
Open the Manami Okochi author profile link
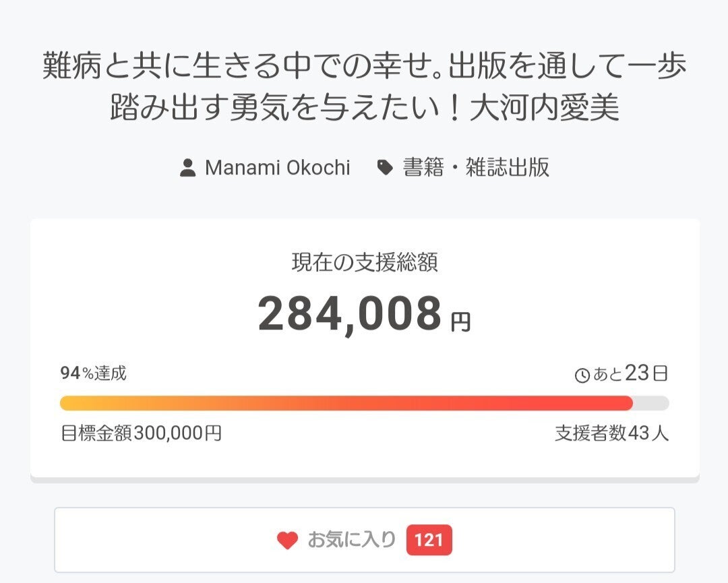[277, 168]
